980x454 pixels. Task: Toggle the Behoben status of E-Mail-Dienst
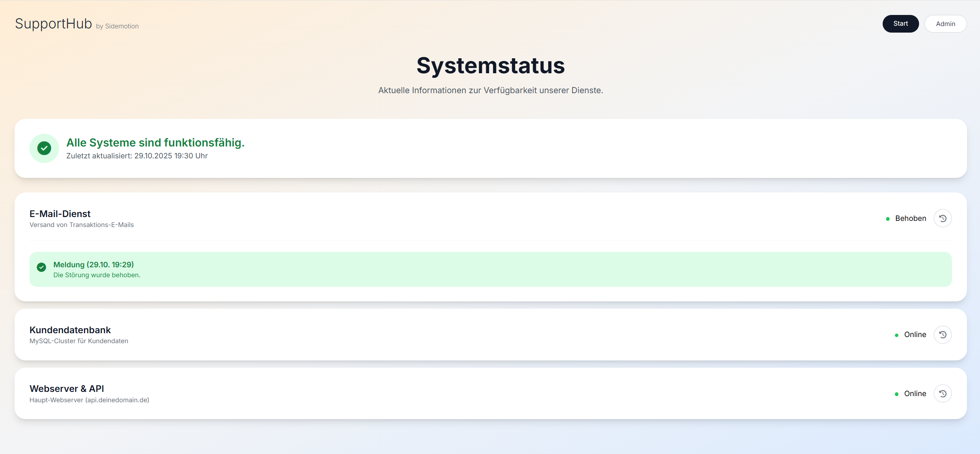910,218
